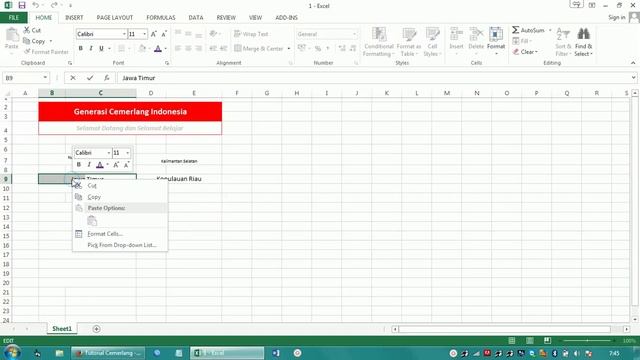Click Sign in link
Viewport: 640px width, 360px height.
(x=617, y=17)
